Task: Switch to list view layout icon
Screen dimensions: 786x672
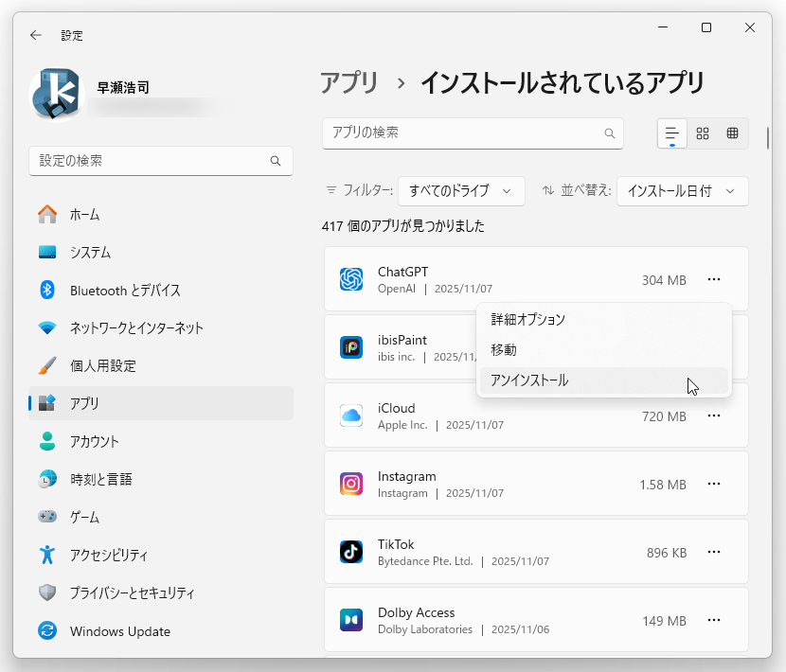Action: click(671, 133)
